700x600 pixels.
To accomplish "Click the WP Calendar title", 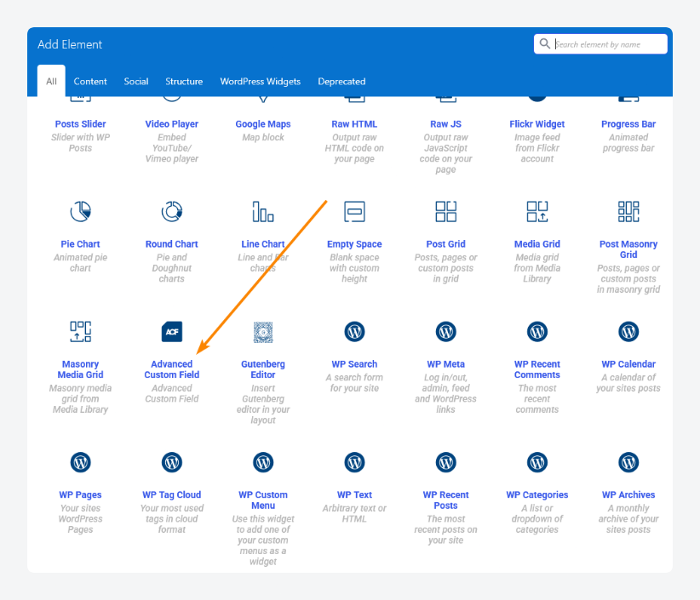I will 628,364.
